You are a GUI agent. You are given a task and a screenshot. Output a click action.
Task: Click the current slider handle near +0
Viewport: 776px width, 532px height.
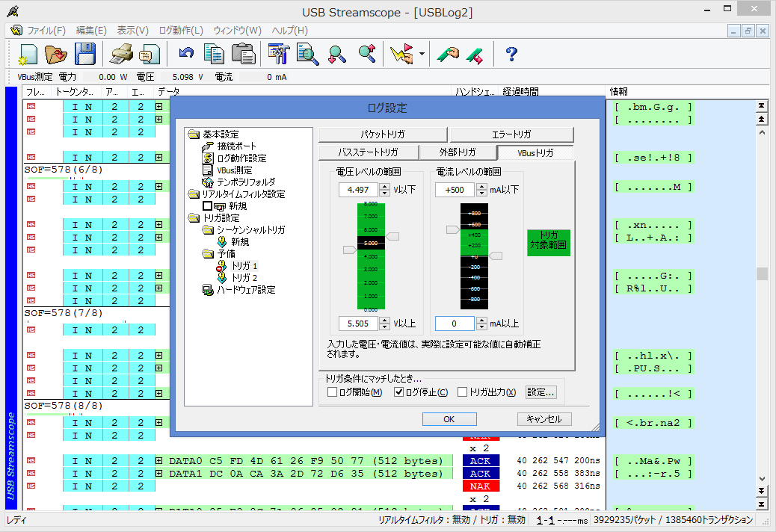point(496,256)
